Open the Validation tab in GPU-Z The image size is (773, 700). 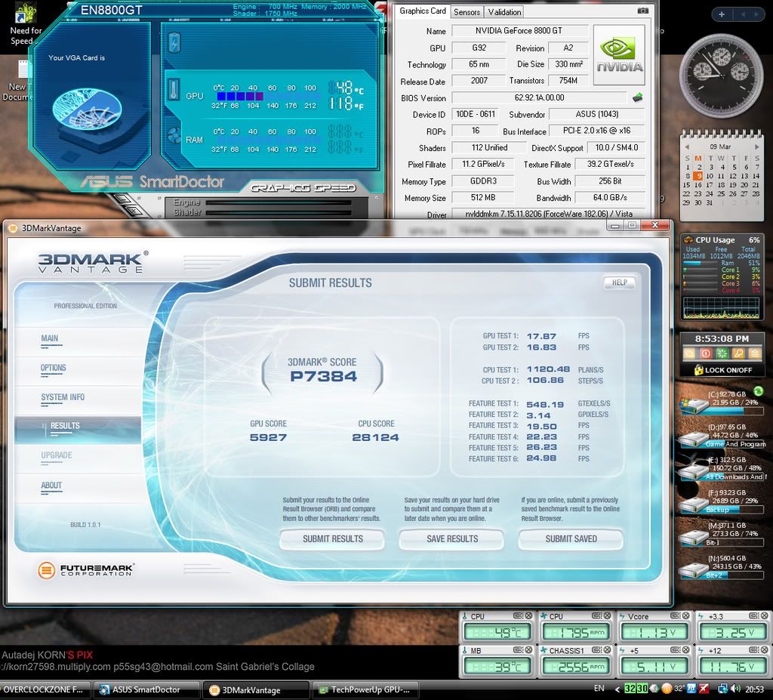[504, 12]
